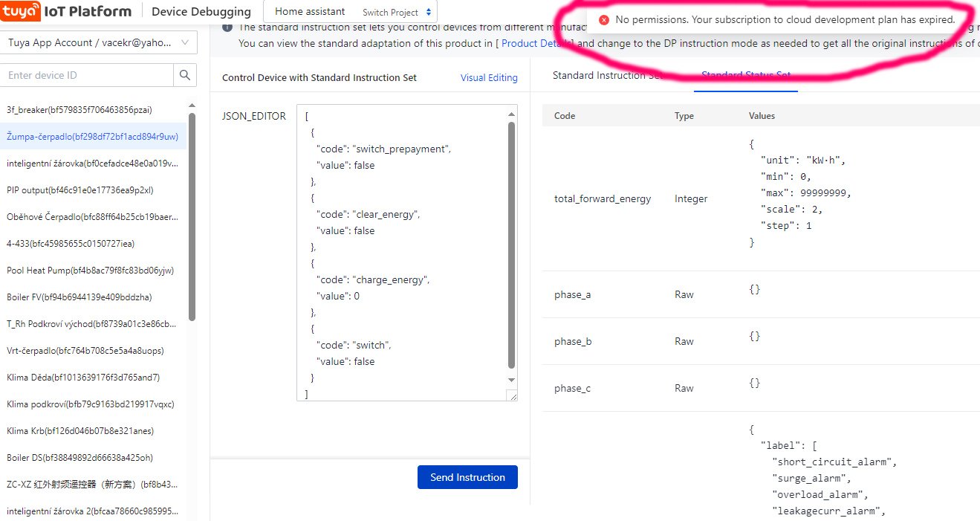Select the 3f_breaker device
This screenshot has width=980, height=521.
pos(79,110)
